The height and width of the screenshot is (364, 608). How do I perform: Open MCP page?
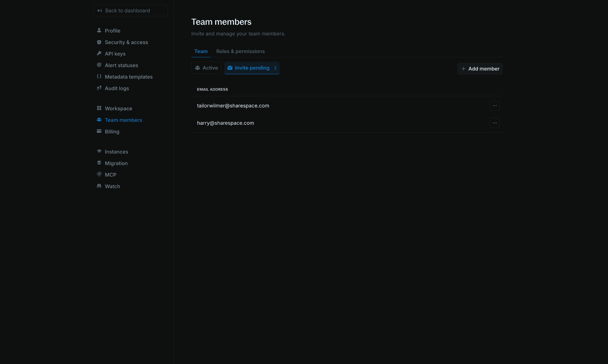pos(110,175)
